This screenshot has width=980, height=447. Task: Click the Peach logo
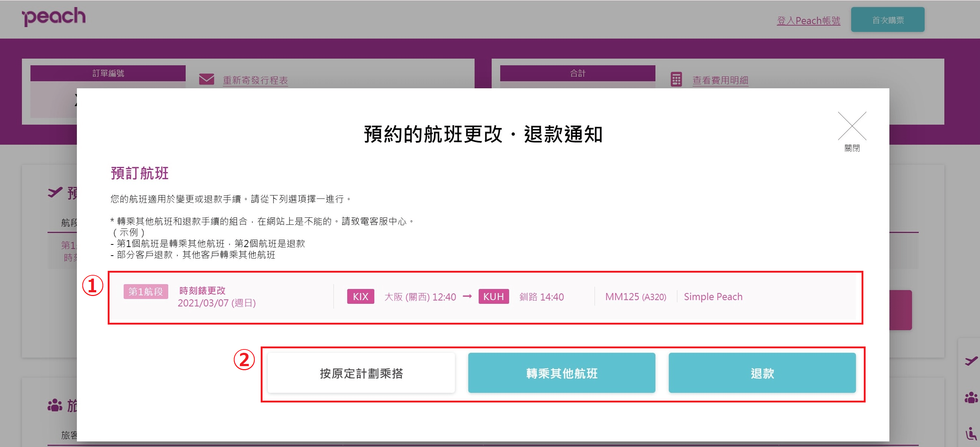click(53, 17)
